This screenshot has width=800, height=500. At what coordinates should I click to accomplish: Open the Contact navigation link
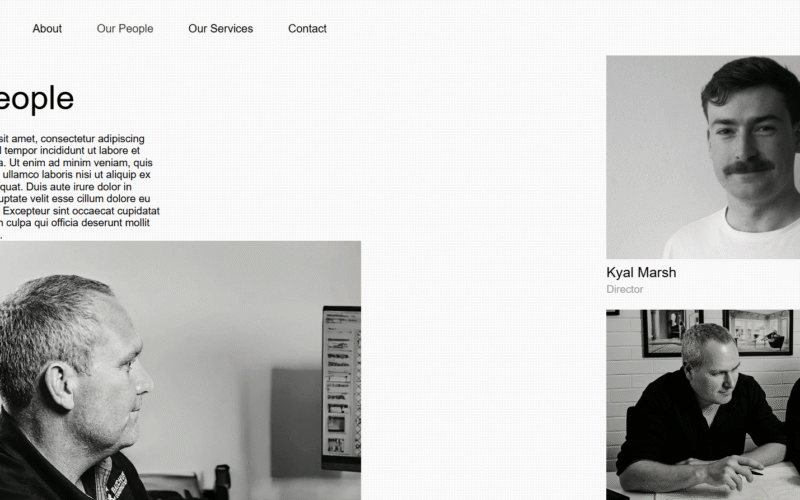click(x=307, y=29)
